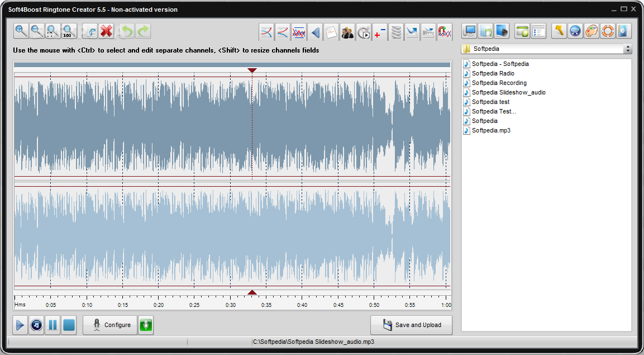Insert silence using the paper waveform icon

(x=331, y=32)
